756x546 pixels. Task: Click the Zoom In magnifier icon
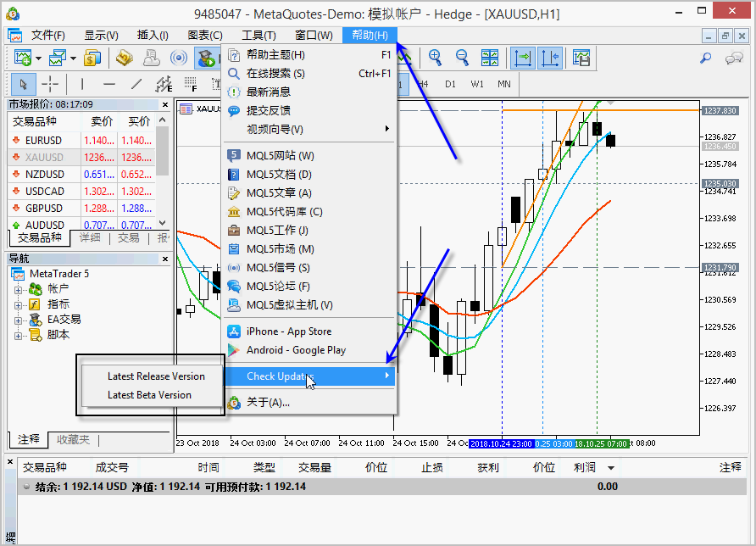(x=435, y=58)
